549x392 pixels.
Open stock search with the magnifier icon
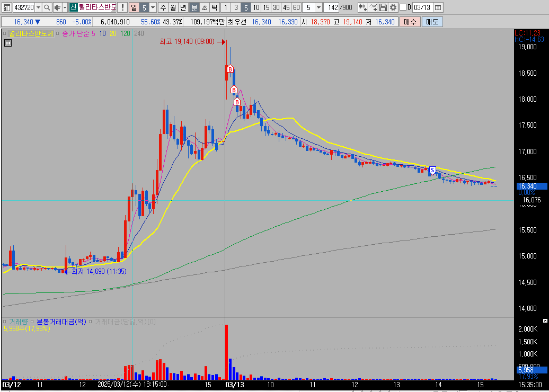[47, 7]
